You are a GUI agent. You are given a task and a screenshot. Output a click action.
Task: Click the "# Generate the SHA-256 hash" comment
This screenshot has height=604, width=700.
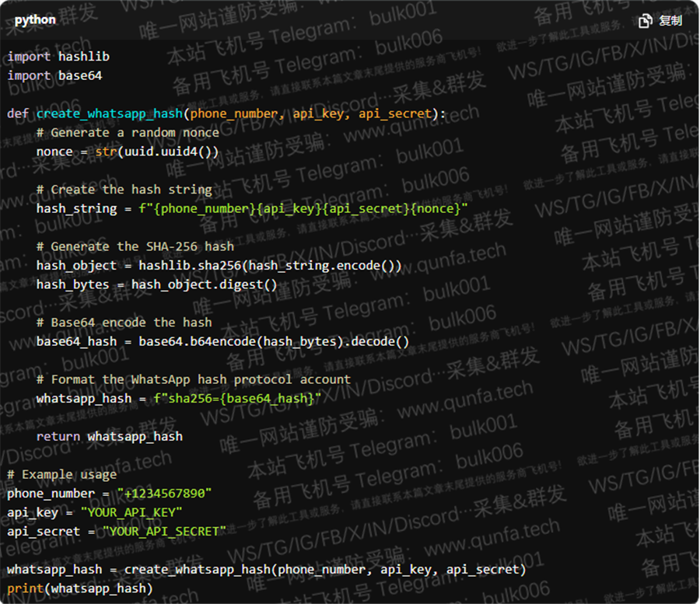tap(135, 246)
